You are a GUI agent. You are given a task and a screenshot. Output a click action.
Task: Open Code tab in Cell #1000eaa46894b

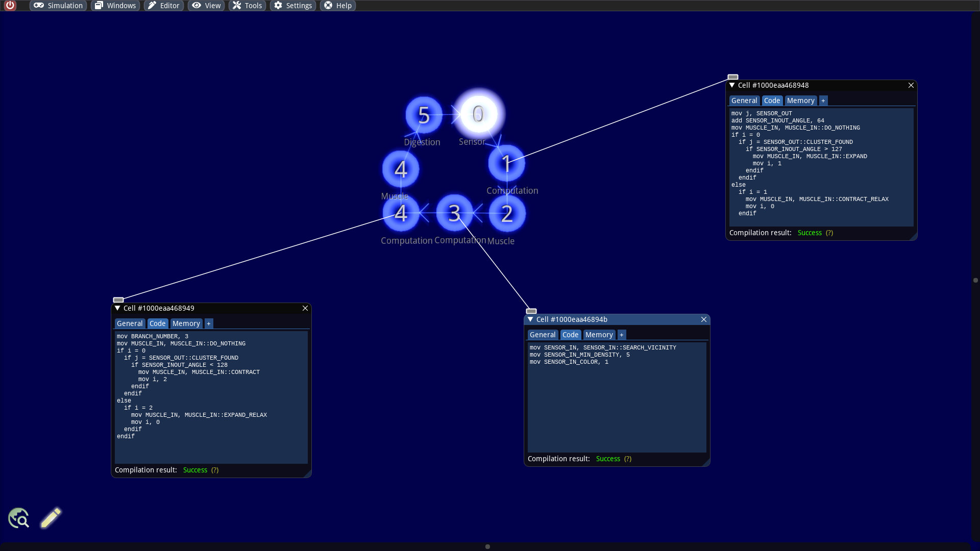(570, 335)
